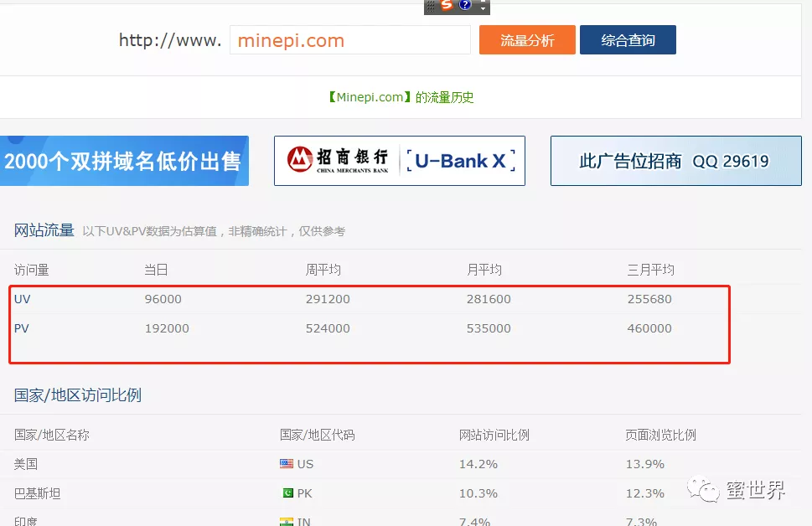The image size is (812, 526).
Task: Click the 国家/地区代码 column header
Action: [317, 435]
